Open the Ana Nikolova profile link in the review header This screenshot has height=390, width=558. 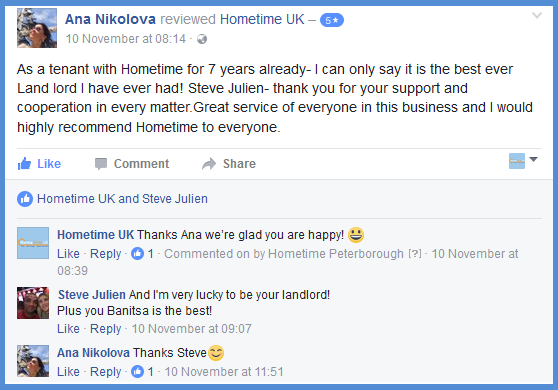(x=110, y=19)
